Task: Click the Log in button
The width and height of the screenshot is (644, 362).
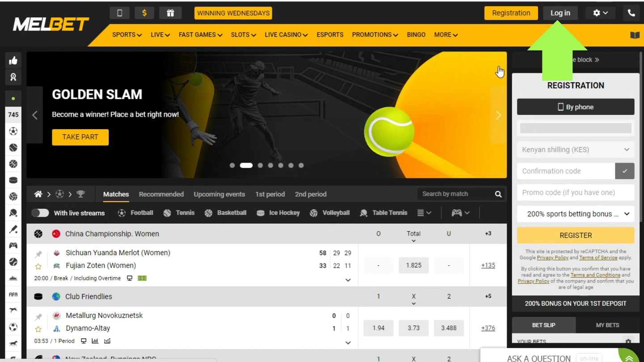Action: tap(560, 13)
